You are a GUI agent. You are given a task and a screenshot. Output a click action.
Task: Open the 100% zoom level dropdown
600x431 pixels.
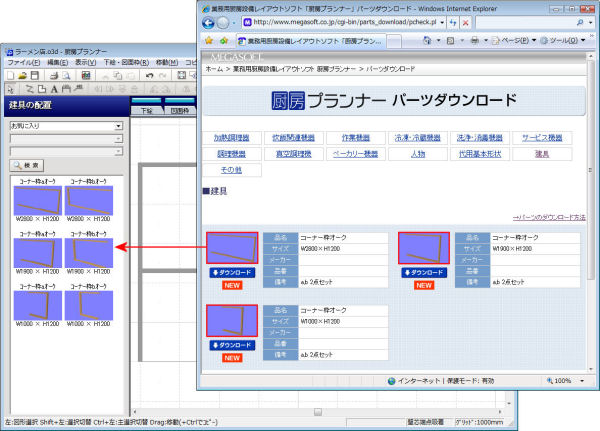coord(581,381)
